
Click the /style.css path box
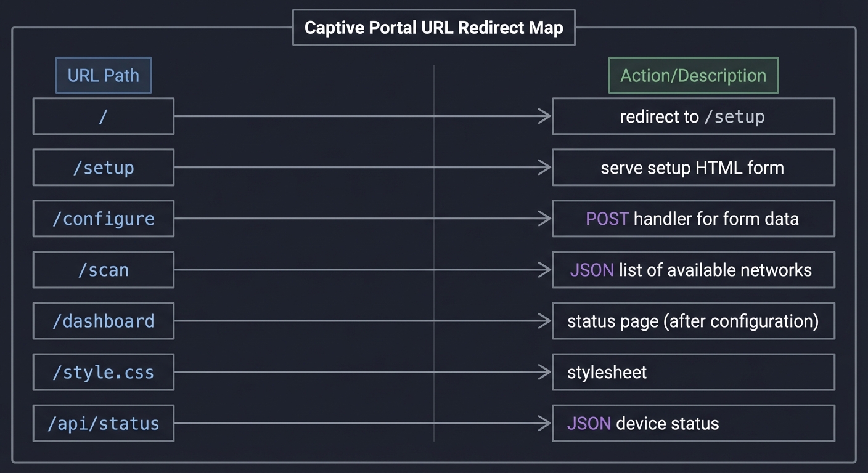coord(103,372)
